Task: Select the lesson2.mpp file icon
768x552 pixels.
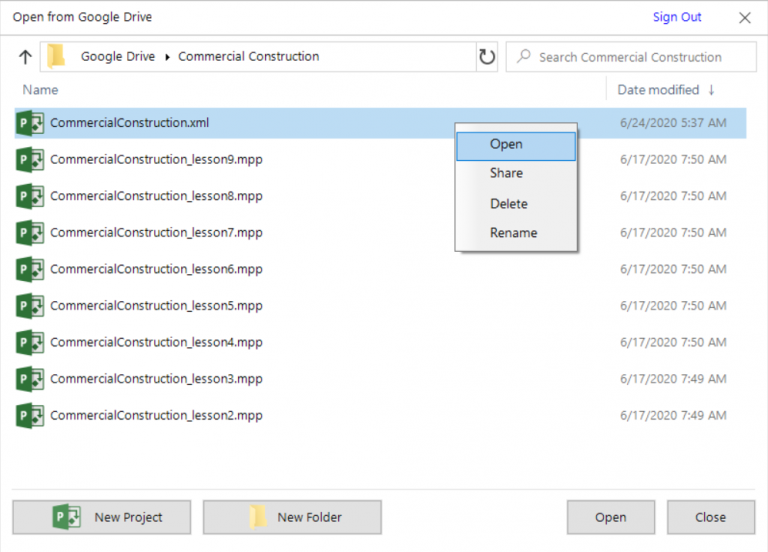Action: [30, 415]
